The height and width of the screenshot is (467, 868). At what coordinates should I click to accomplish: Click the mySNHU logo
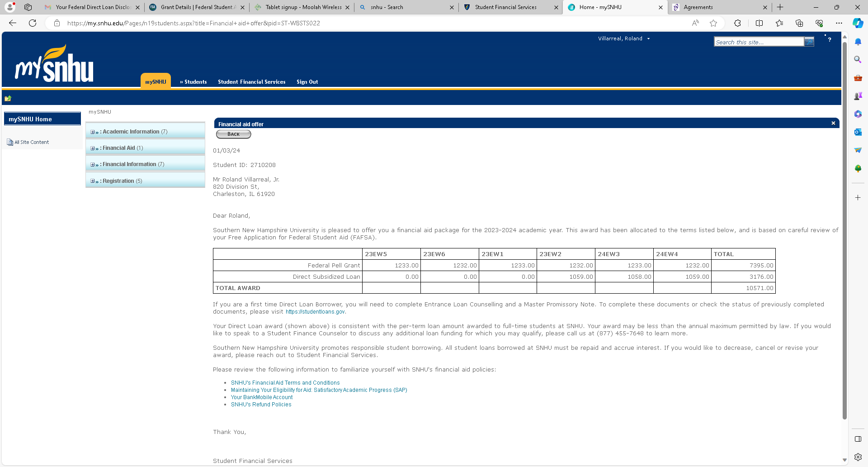54,63
